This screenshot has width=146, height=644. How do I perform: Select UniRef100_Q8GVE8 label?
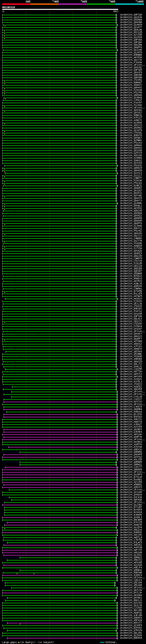click(131, 389)
